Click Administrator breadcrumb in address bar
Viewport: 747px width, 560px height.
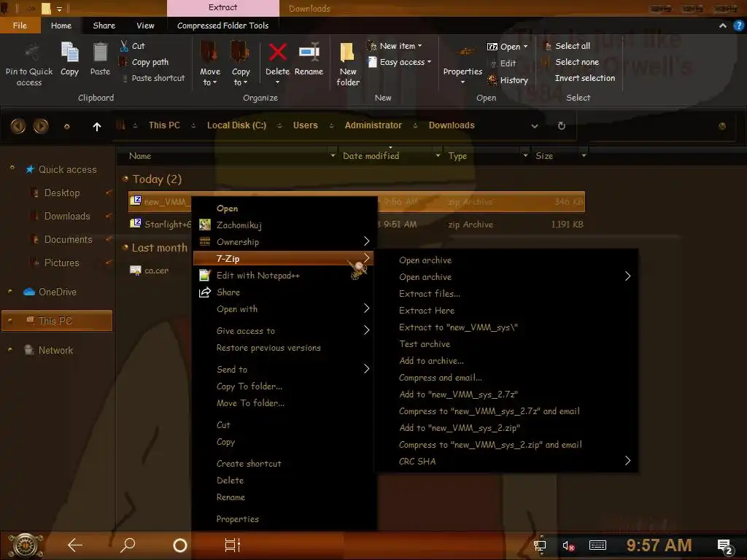click(373, 125)
